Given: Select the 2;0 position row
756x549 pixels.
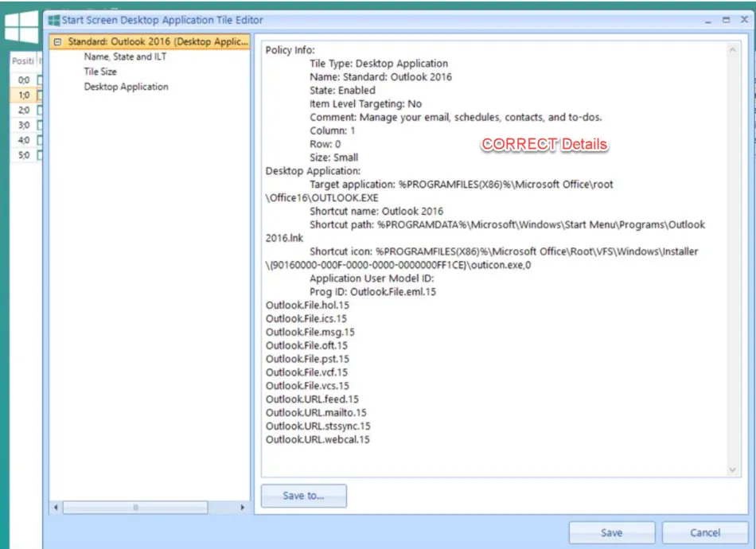Looking at the screenshot, I should pyautogui.click(x=24, y=110).
